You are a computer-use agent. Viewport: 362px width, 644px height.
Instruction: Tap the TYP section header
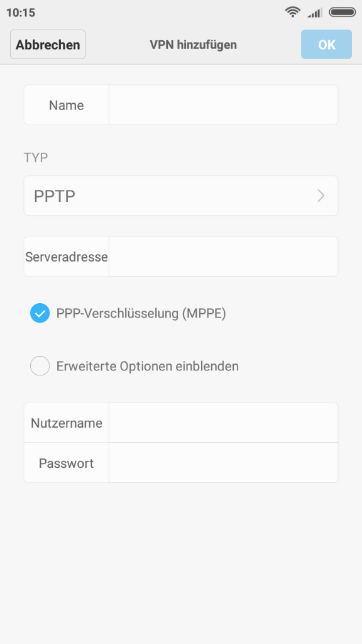tap(36, 158)
